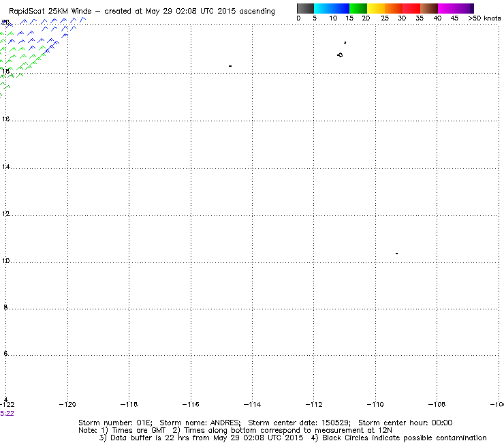
Task: Click the '-108' longitude axis label
Action: [437, 404]
